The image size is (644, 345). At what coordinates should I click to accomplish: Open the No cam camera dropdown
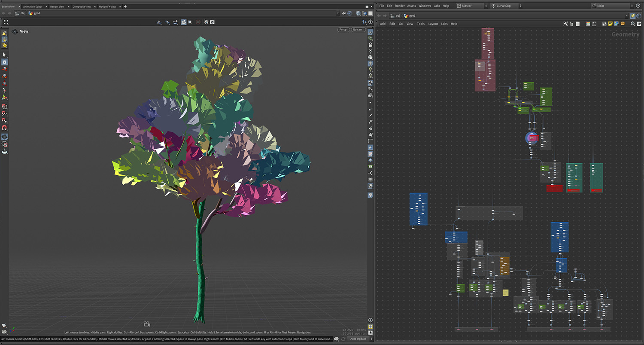click(x=358, y=30)
